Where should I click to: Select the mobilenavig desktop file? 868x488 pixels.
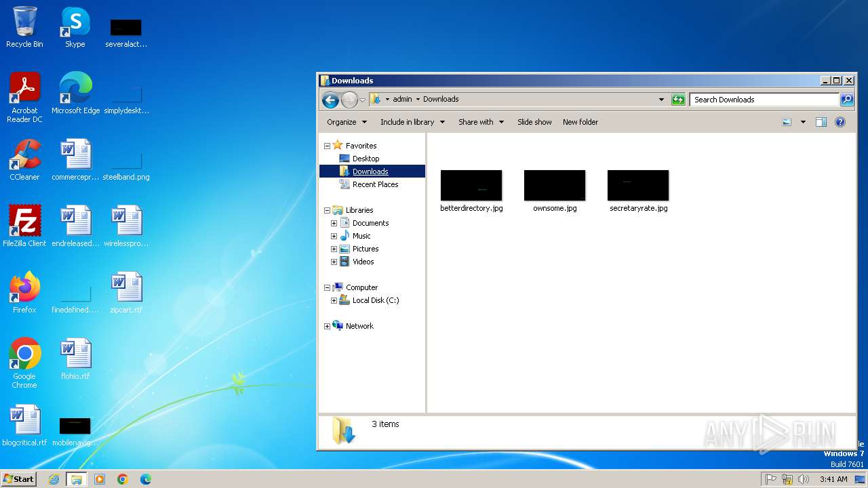[75, 431]
